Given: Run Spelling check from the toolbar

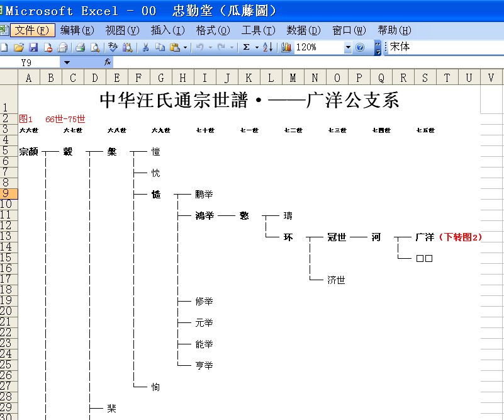Looking at the screenshot, I should click(113, 47).
